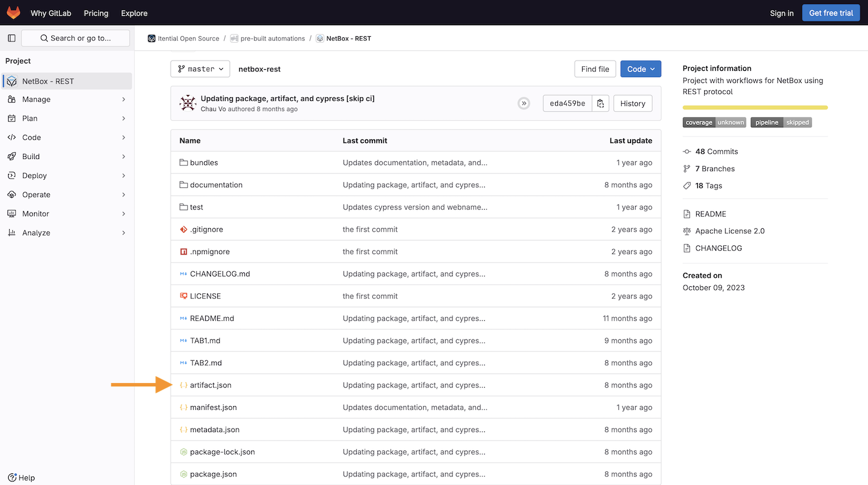Open the Help icon at bottom
Viewport: 868px width, 485px height.
(12, 478)
